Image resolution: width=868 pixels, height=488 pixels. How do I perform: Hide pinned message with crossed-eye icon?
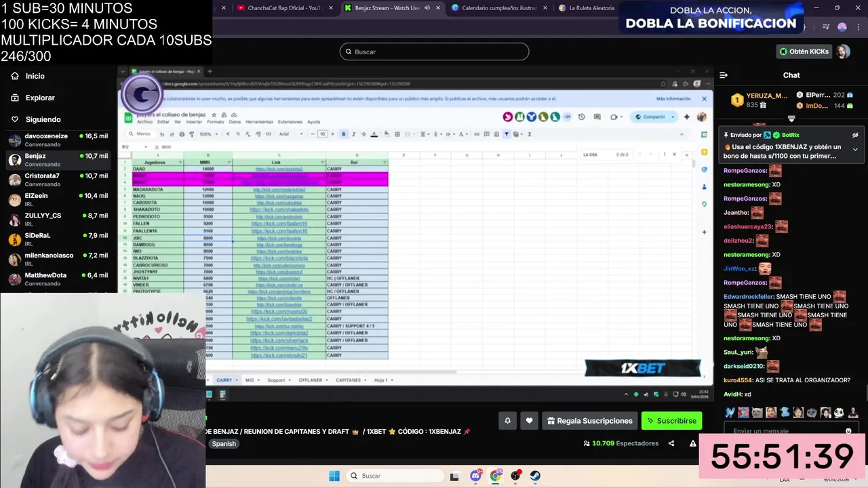(x=855, y=135)
